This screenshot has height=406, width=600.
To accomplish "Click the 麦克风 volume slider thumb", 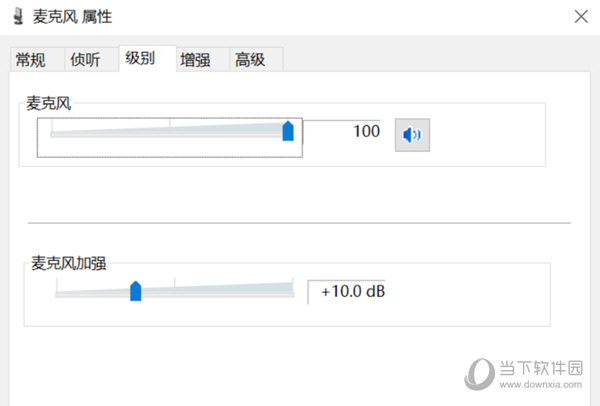I will [288, 131].
